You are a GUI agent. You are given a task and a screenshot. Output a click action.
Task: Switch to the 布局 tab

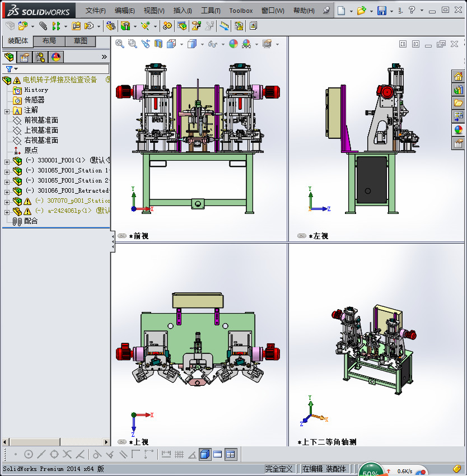pyautogui.click(x=49, y=41)
